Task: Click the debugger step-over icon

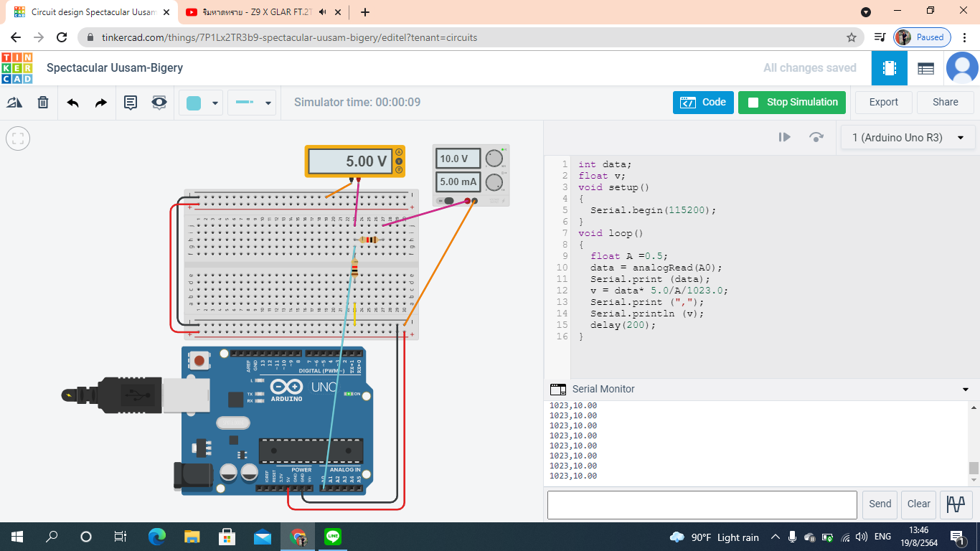Action: pos(816,137)
